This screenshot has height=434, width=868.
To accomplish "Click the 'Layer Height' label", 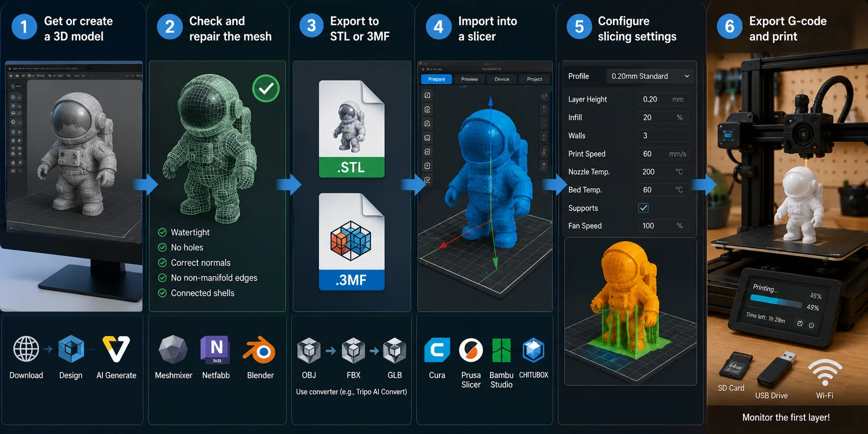I will [x=587, y=99].
